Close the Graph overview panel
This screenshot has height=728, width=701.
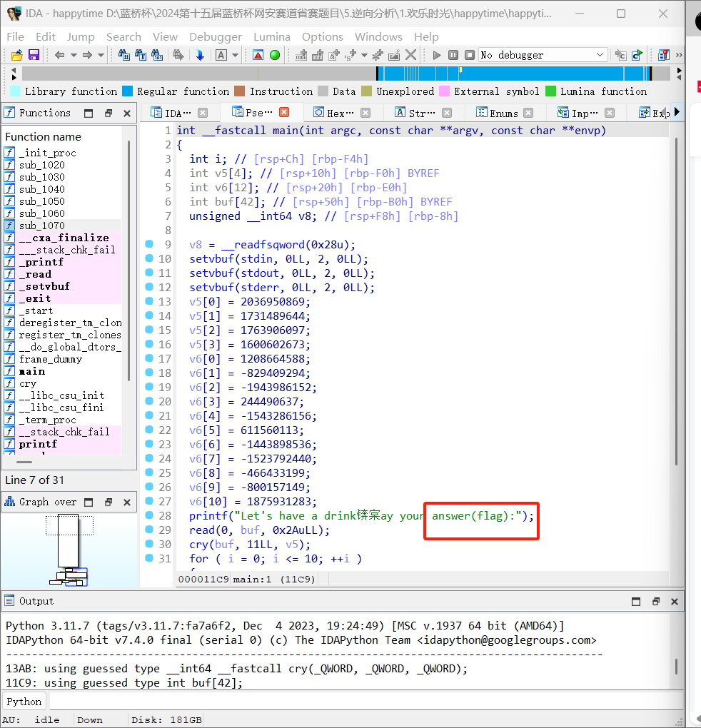pos(127,502)
